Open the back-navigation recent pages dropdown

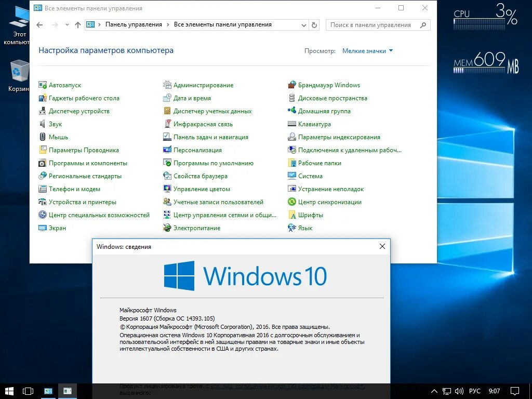tap(66, 24)
